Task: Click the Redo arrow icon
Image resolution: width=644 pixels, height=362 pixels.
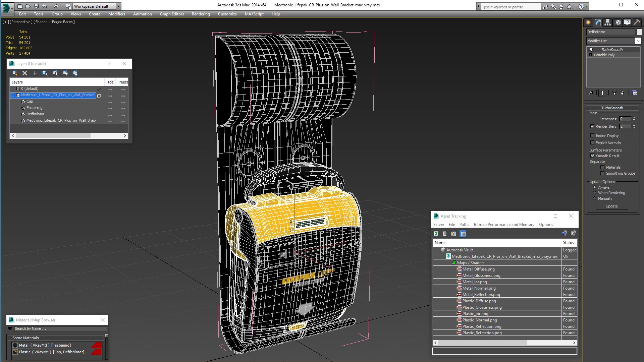Action: pyautogui.click(x=56, y=6)
